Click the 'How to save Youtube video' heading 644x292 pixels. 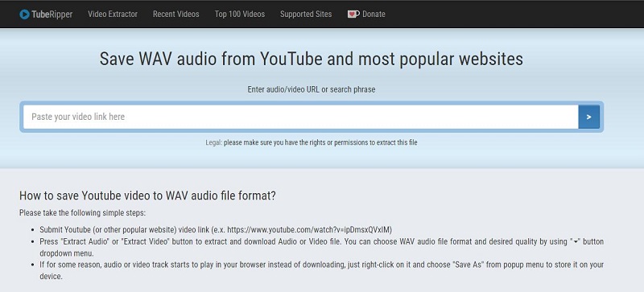pyautogui.click(x=147, y=195)
